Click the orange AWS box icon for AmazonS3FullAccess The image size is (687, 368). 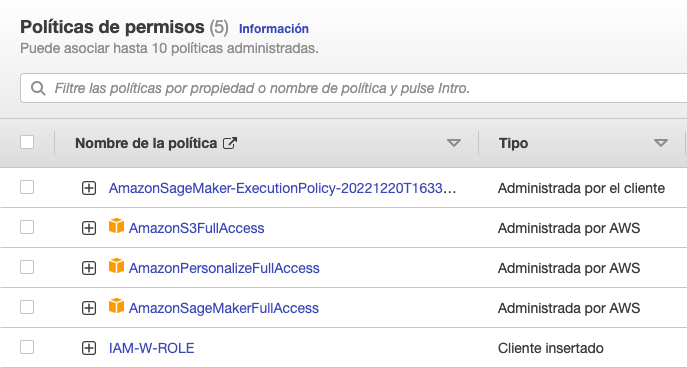click(116, 226)
